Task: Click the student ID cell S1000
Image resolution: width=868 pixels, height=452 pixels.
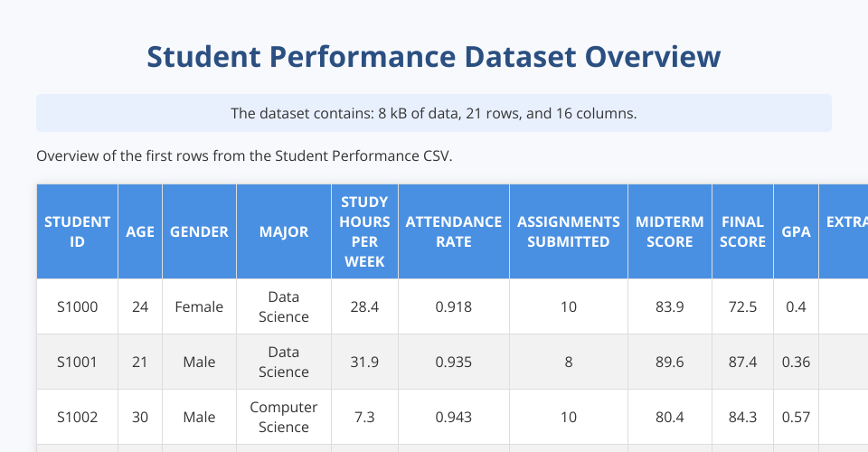Action: tap(77, 306)
